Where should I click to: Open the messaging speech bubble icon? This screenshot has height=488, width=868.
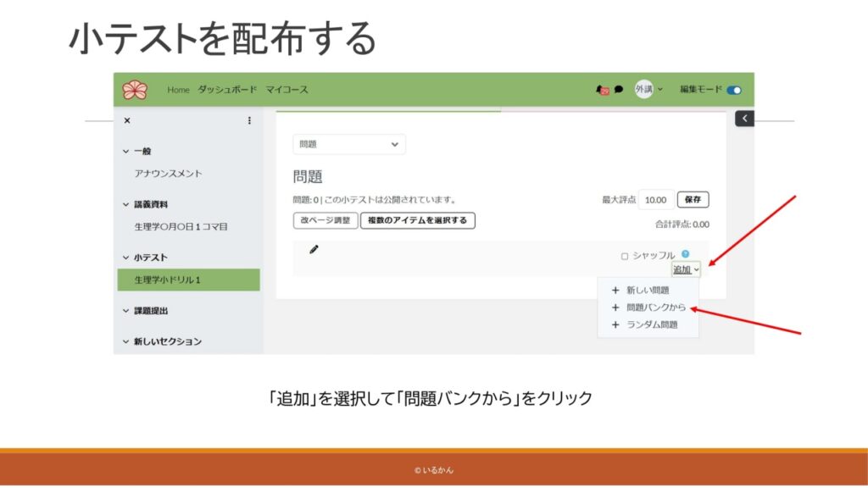(x=619, y=90)
